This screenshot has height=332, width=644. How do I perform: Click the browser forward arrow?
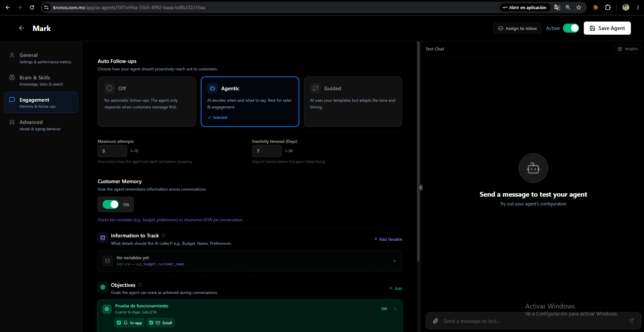coord(20,7)
